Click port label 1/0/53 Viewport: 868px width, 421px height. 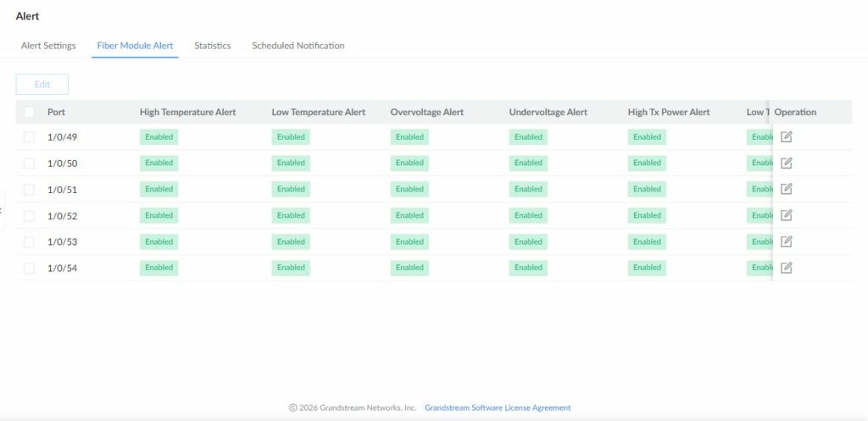[62, 241]
